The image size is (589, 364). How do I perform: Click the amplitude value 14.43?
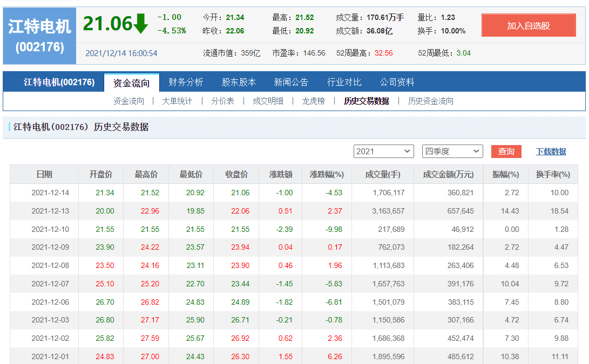click(x=510, y=211)
